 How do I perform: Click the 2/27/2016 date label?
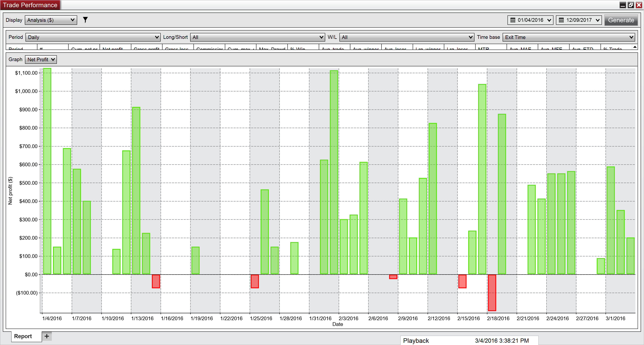coord(587,319)
